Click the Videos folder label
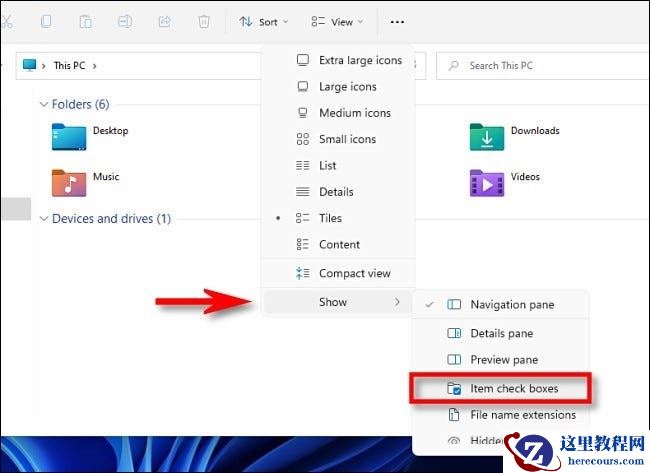The width and height of the screenshot is (650, 473). tap(525, 177)
